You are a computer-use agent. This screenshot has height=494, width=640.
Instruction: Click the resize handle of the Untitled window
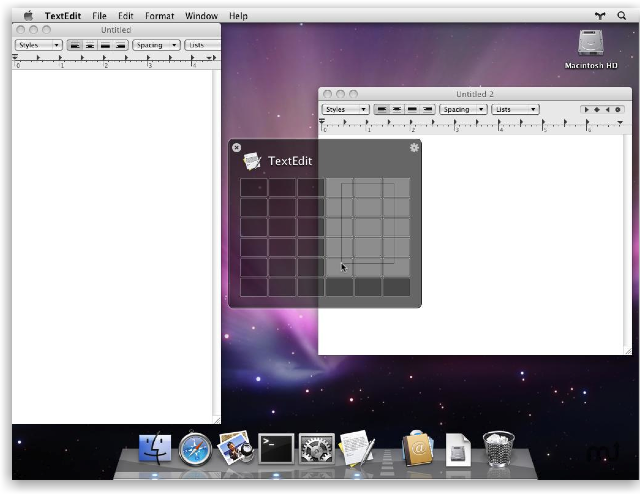coord(217,420)
